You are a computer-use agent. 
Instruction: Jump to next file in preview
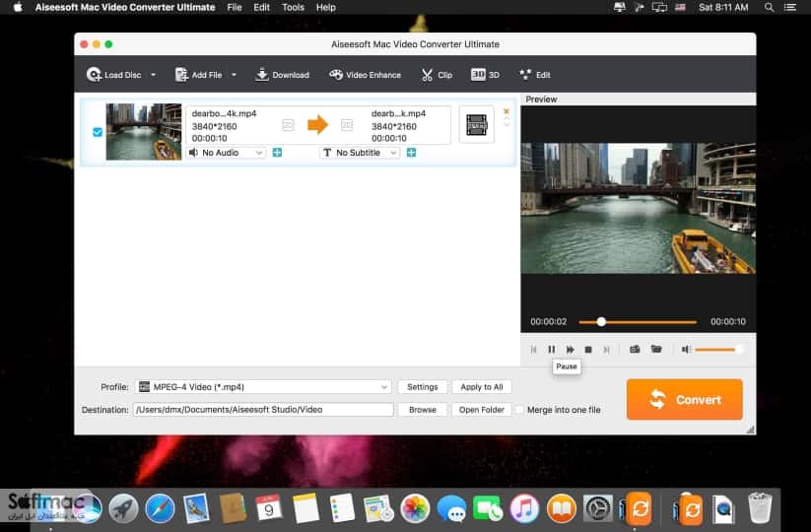coord(606,350)
